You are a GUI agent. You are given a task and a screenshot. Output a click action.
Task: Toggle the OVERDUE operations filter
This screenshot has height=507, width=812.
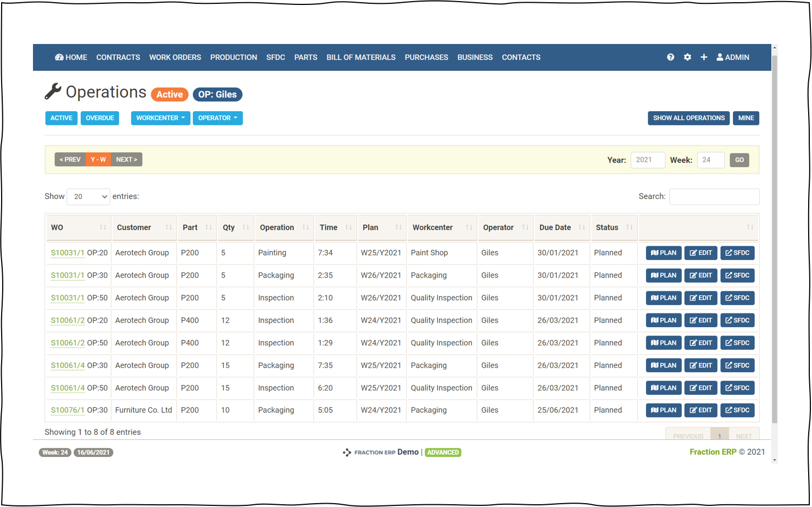[99, 118]
